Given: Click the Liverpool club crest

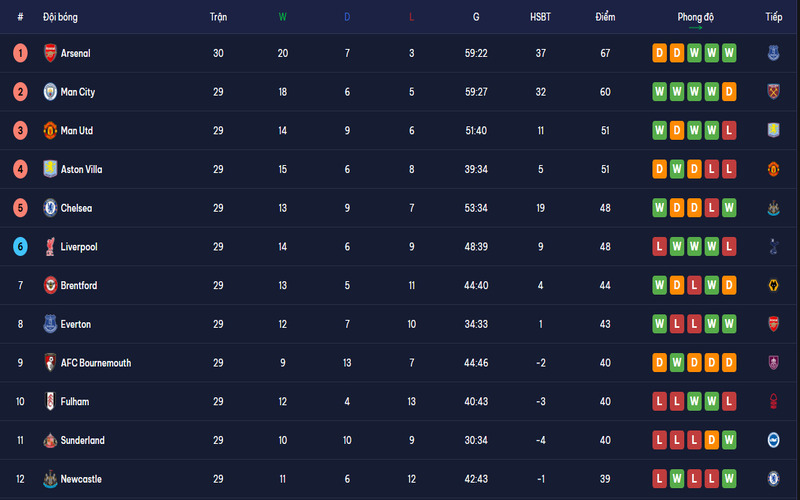Looking at the screenshot, I should 50,247.
